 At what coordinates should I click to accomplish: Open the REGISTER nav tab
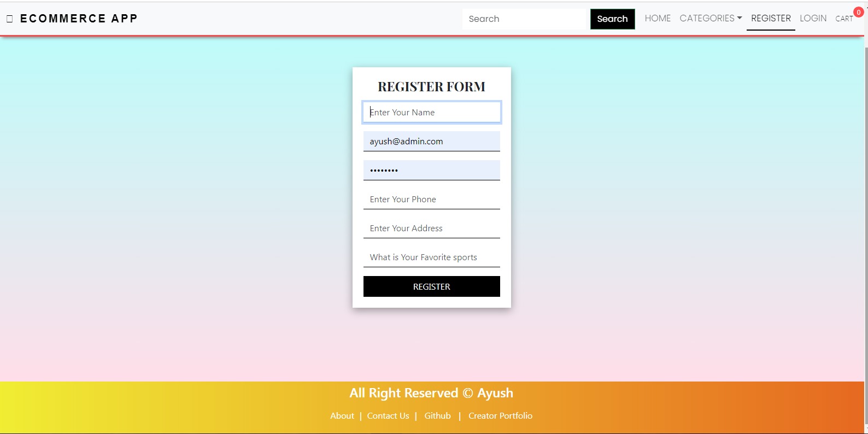point(771,19)
